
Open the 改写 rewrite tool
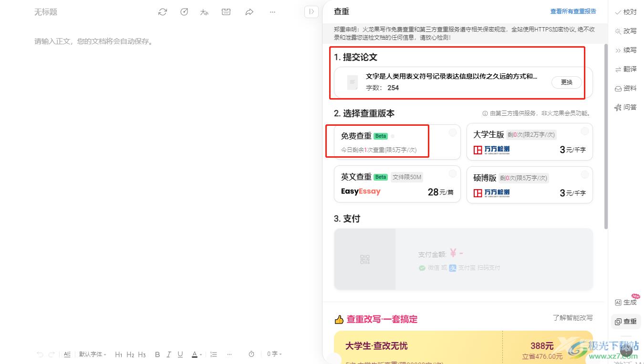[x=626, y=31]
